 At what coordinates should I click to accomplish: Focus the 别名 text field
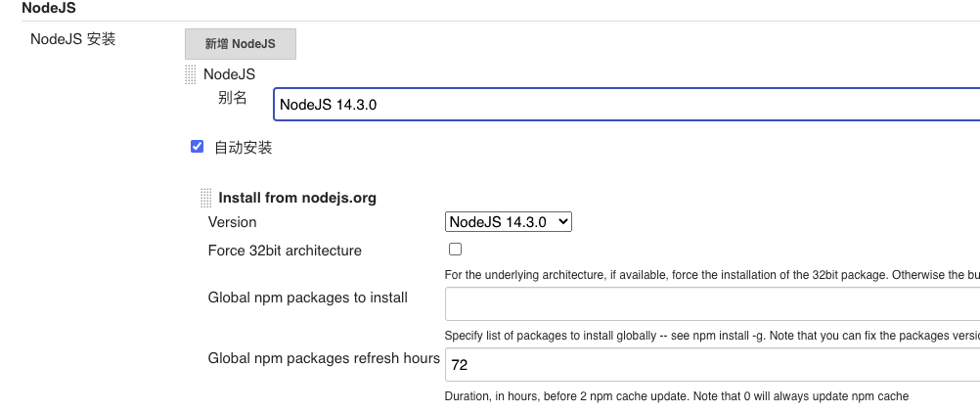626,104
